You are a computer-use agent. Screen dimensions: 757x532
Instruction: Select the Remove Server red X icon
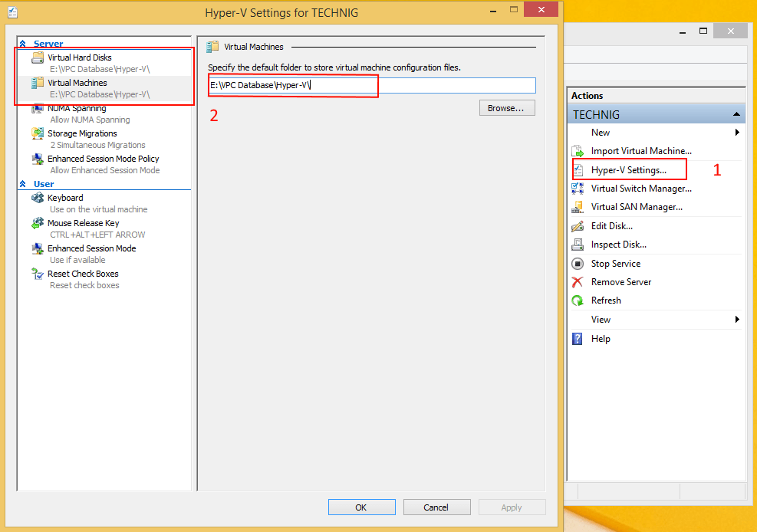pos(577,281)
